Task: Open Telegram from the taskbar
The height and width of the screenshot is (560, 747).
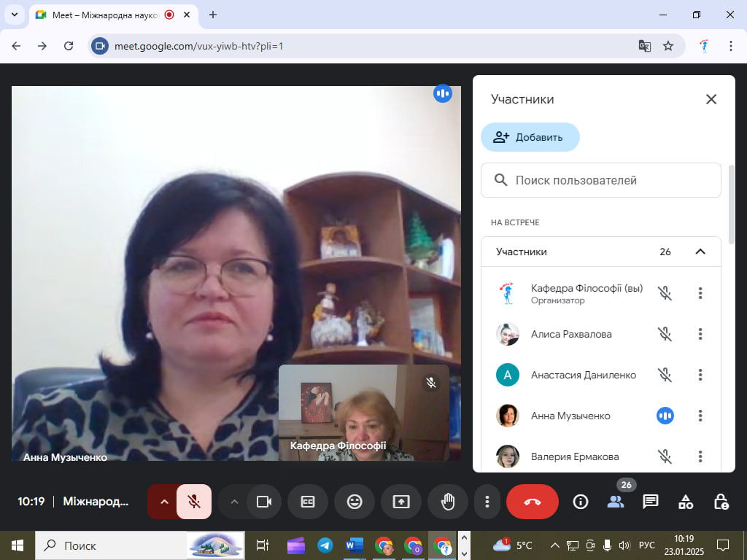Action: [325, 545]
